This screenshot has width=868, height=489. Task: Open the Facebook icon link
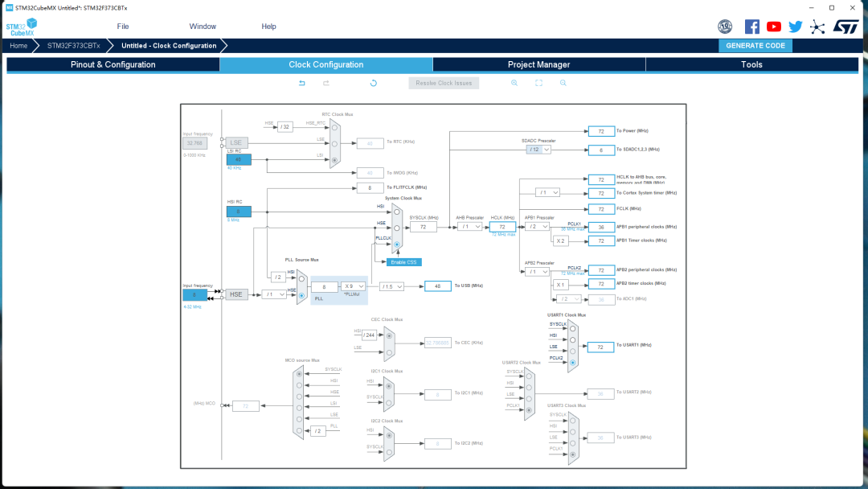pyautogui.click(x=751, y=26)
